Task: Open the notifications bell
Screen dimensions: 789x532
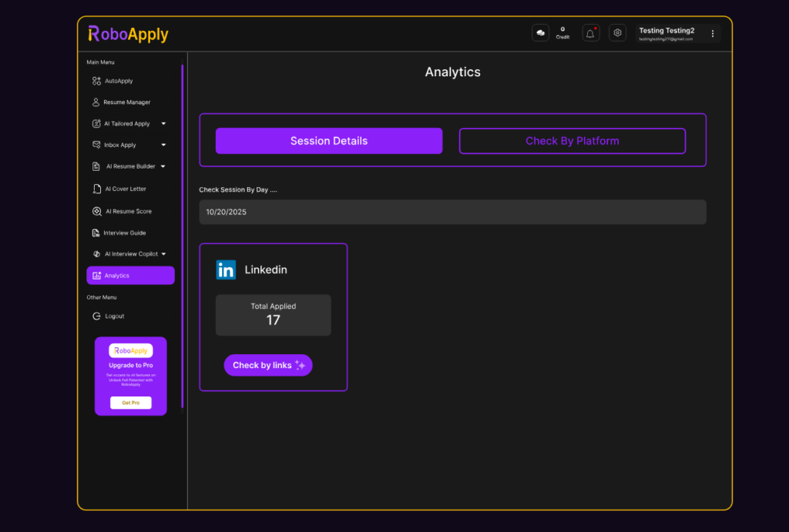Action: click(x=590, y=33)
